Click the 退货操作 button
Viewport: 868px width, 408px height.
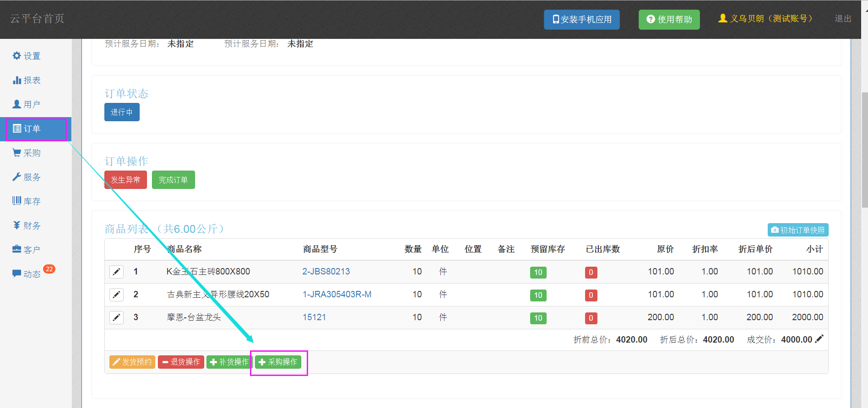point(181,362)
